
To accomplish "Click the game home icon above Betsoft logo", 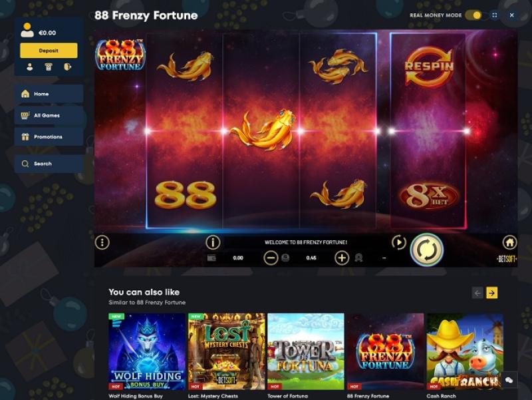I will (x=509, y=242).
